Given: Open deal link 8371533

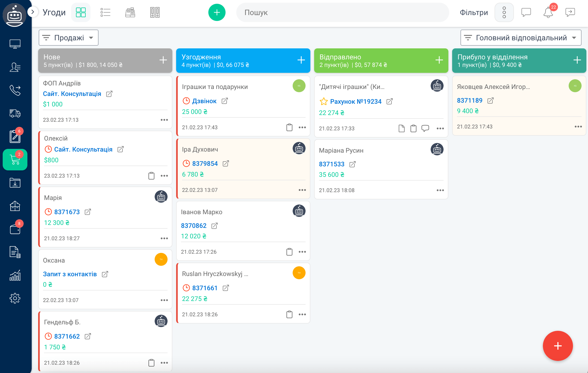Looking at the screenshot, I should tap(332, 164).
